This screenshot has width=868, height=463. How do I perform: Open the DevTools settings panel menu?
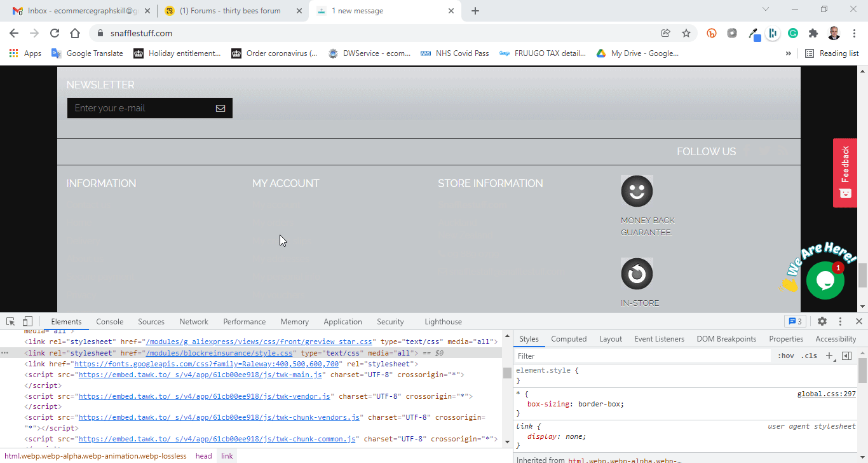click(822, 321)
